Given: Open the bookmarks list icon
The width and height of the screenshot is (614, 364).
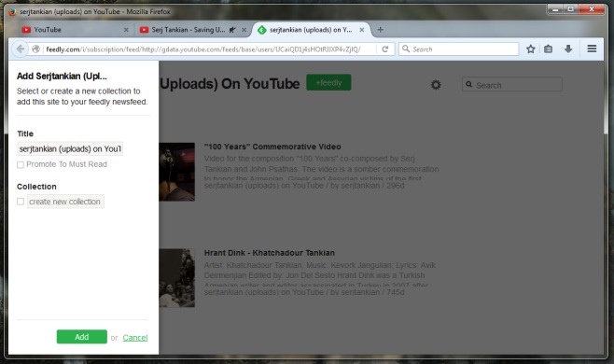Looking at the screenshot, I should pyautogui.click(x=549, y=49).
